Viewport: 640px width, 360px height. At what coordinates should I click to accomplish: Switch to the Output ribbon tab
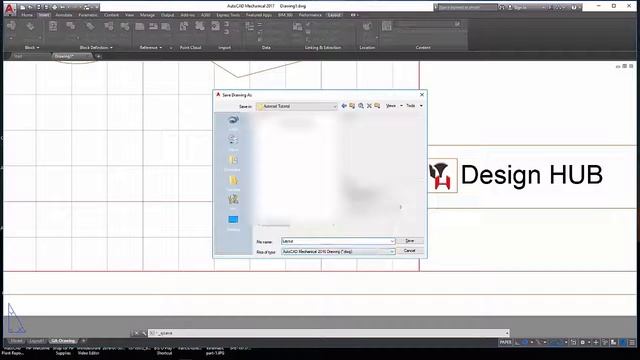pos(167,15)
